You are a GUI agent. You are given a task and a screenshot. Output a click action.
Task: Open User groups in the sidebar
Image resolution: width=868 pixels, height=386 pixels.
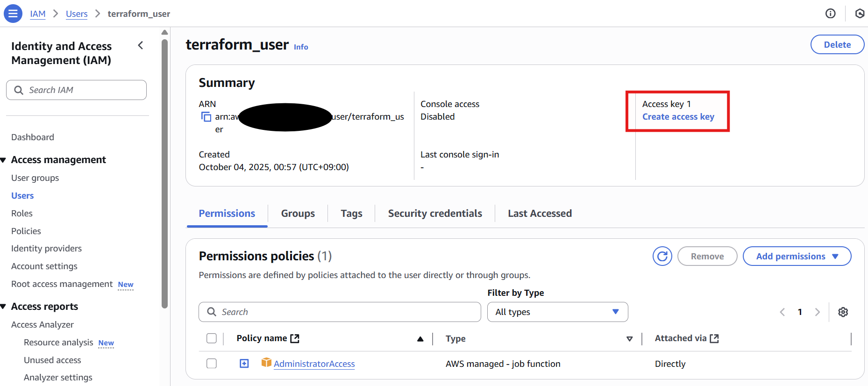(35, 178)
